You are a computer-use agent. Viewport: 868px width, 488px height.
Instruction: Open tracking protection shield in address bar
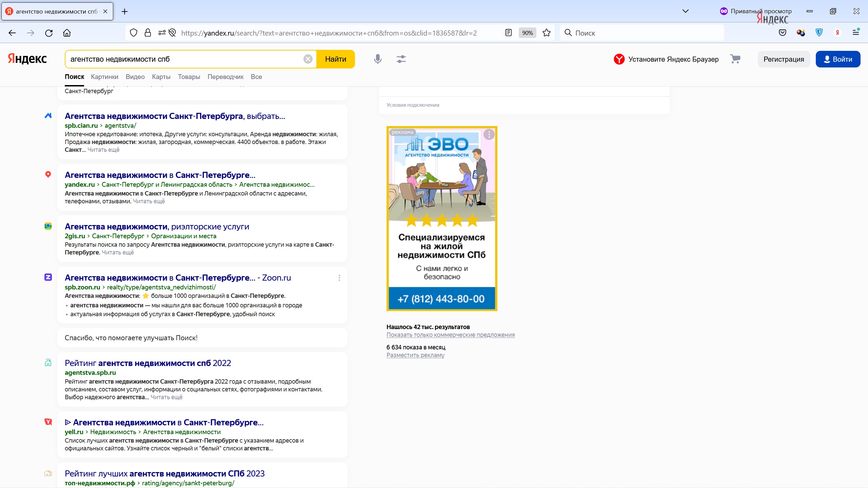tap(134, 33)
